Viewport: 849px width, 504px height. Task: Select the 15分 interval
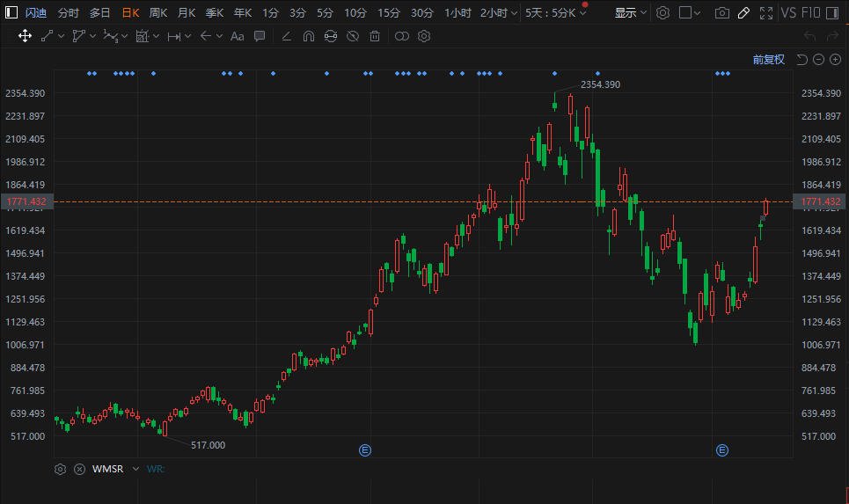tap(389, 12)
